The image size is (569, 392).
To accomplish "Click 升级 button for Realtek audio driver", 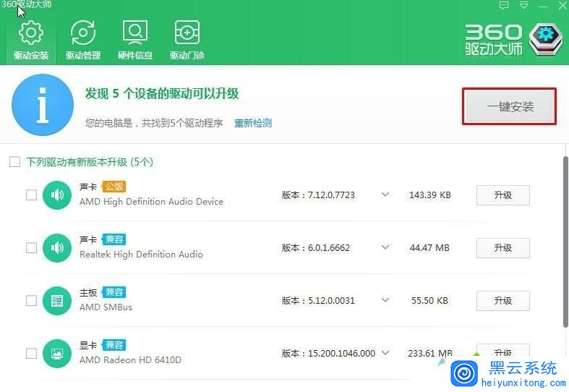I will click(x=502, y=248).
